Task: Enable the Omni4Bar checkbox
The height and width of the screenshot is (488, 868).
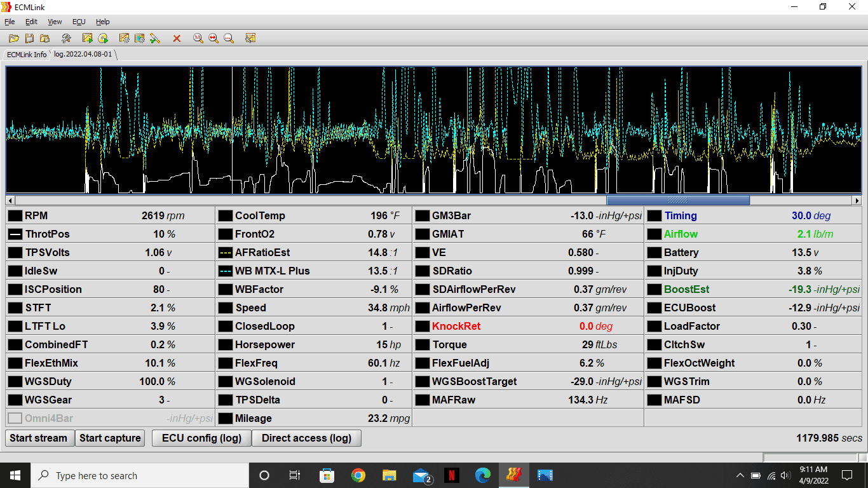Action: [x=15, y=419]
